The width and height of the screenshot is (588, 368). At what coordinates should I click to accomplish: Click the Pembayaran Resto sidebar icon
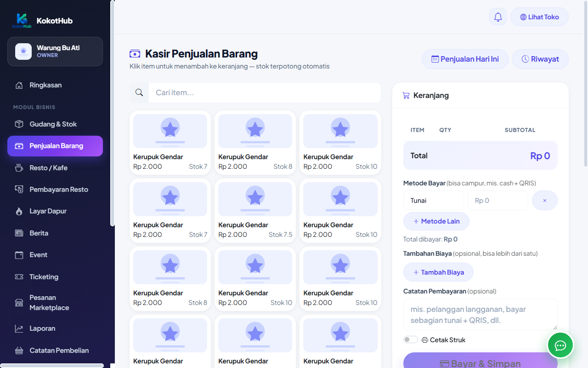coord(19,190)
